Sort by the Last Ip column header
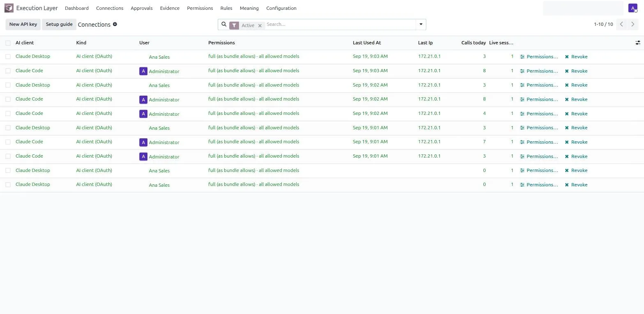Viewport: 644px width, 314px height. [425, 43]
